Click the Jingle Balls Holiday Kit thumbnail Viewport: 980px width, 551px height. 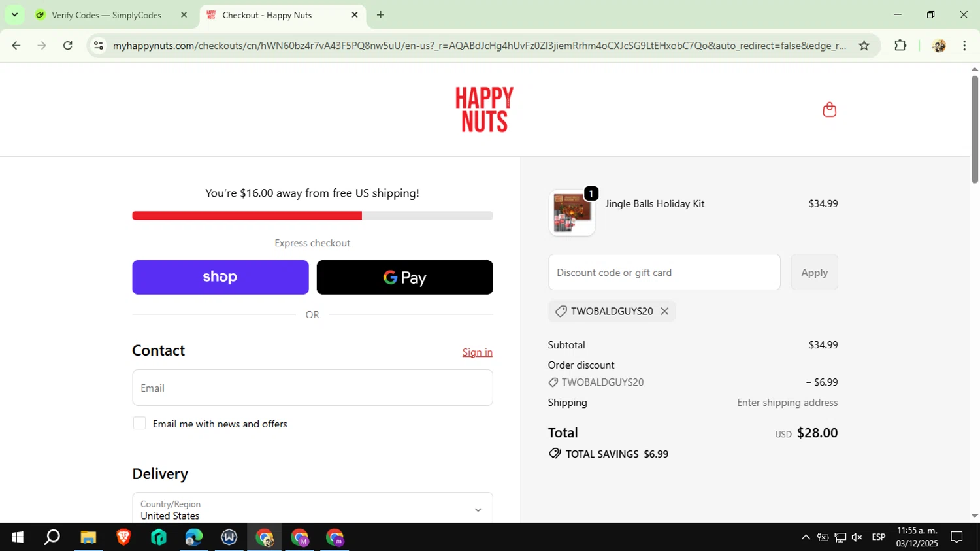coord(572,212)
